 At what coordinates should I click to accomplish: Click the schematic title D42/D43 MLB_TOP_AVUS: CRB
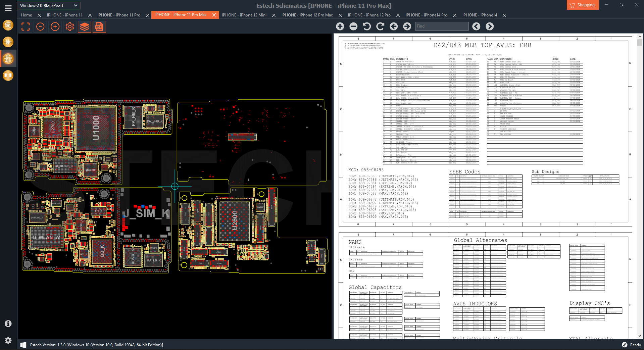coord(482,45)
